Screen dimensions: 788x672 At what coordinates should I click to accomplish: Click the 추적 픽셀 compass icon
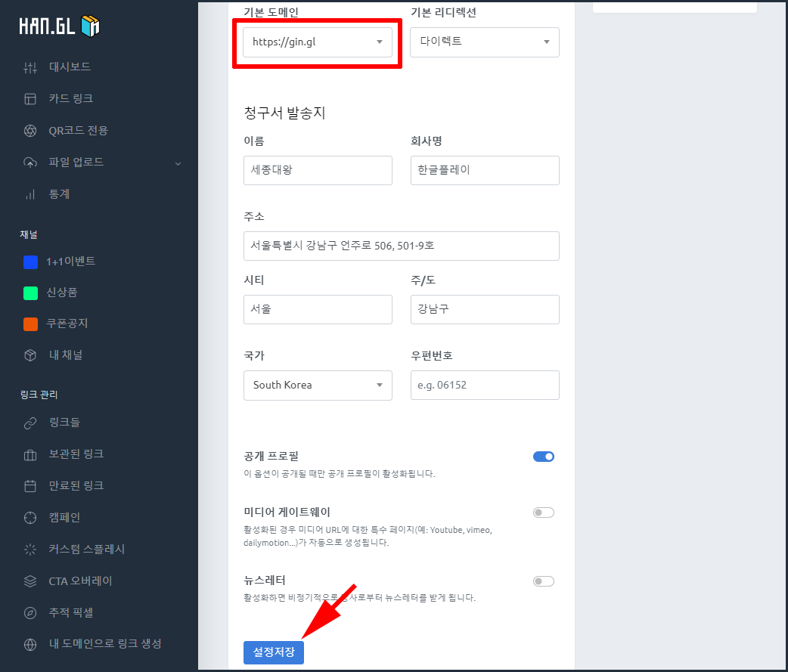coord(30,613)
